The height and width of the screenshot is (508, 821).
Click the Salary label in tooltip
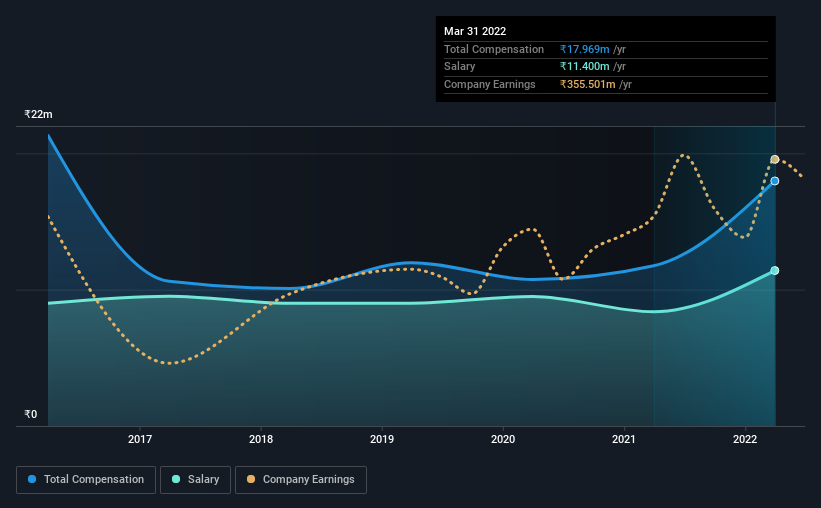coord(459,67)
